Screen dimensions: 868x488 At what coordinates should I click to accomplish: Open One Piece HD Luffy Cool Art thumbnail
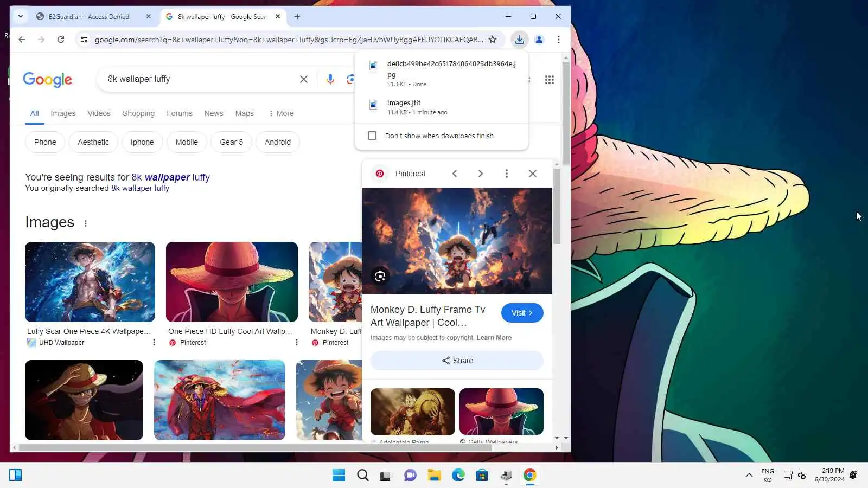pos(232,282)
